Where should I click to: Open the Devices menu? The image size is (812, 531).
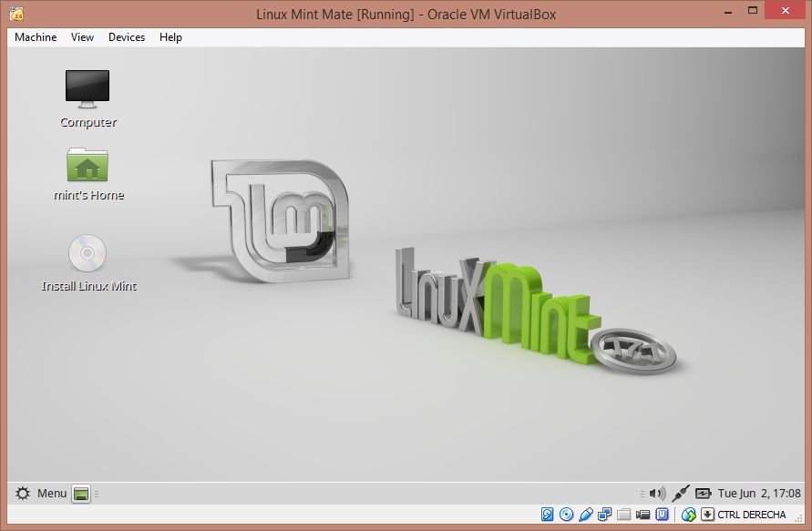pyautogui.click(x=127, y=37)
